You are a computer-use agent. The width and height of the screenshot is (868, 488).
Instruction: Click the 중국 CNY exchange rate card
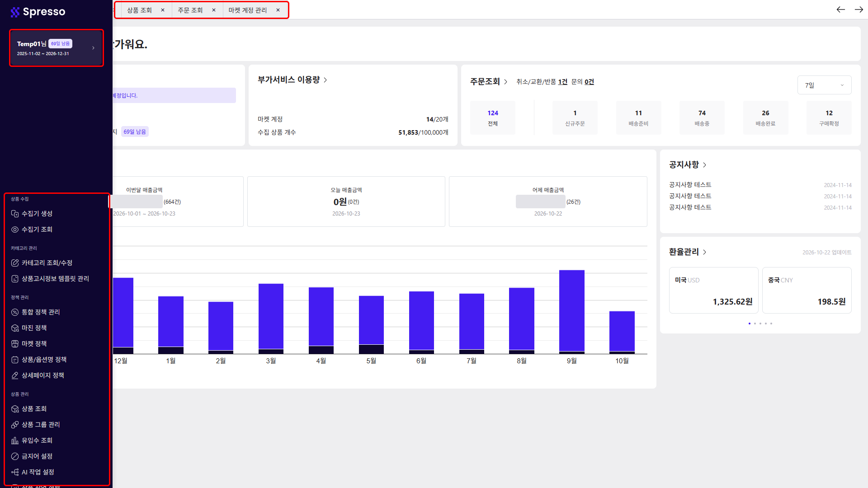click(x=807, y=291)
